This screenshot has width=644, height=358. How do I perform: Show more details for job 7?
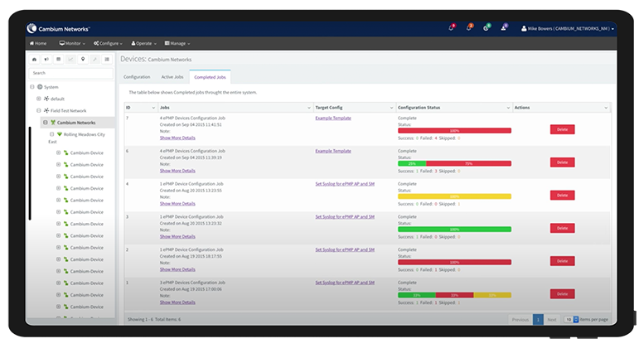(x=177, y=138)
